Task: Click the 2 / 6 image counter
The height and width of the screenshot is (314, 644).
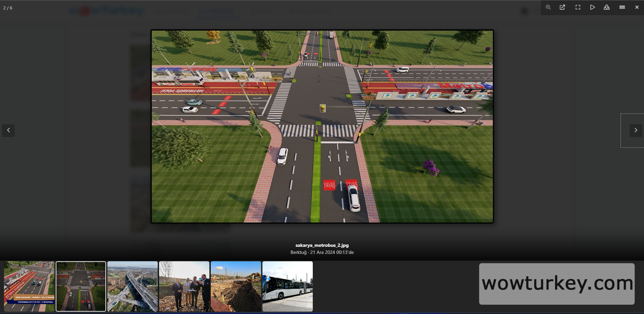Action: click(8, 8)
